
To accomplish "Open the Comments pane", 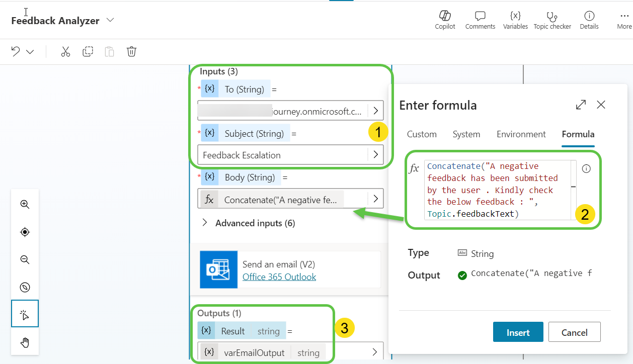I will pos(480,20).
